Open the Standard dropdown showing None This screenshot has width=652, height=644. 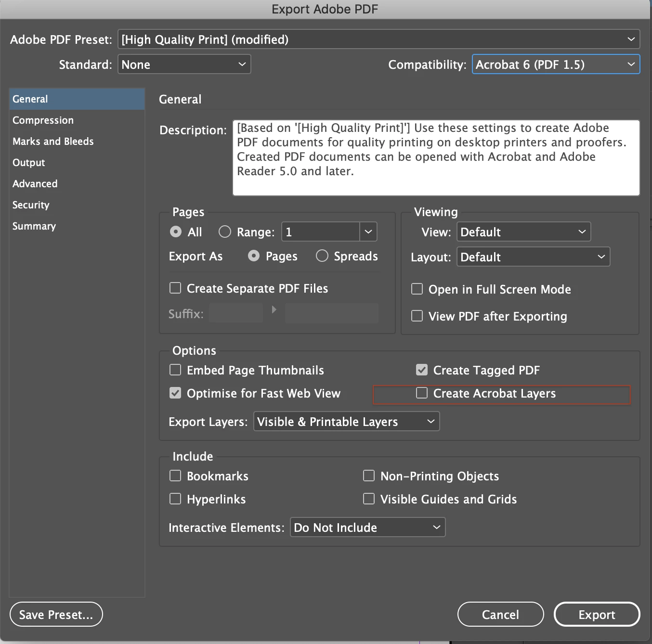[184, 64]
